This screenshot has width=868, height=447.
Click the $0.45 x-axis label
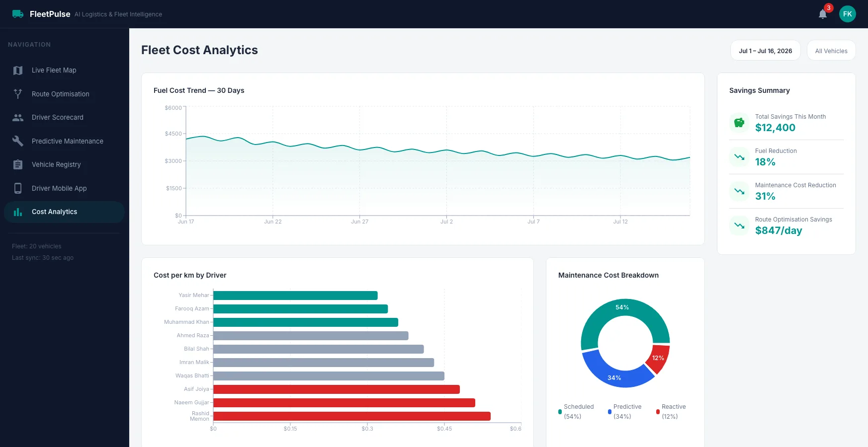(444, 429)
